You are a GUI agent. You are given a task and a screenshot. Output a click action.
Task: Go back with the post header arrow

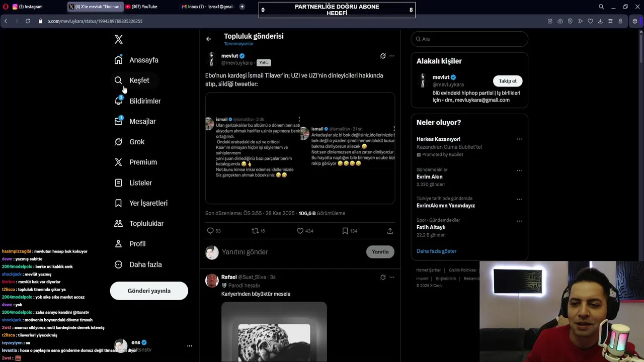coord(209,39)
